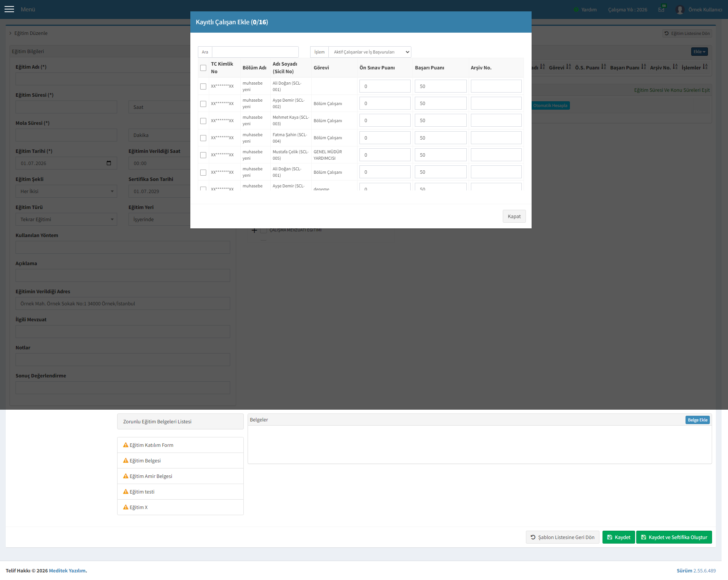Viewport: 728px width, 580px height.
Task: Open the Eğitim Şekli dropdown
Action: click(x=66, y=191)
